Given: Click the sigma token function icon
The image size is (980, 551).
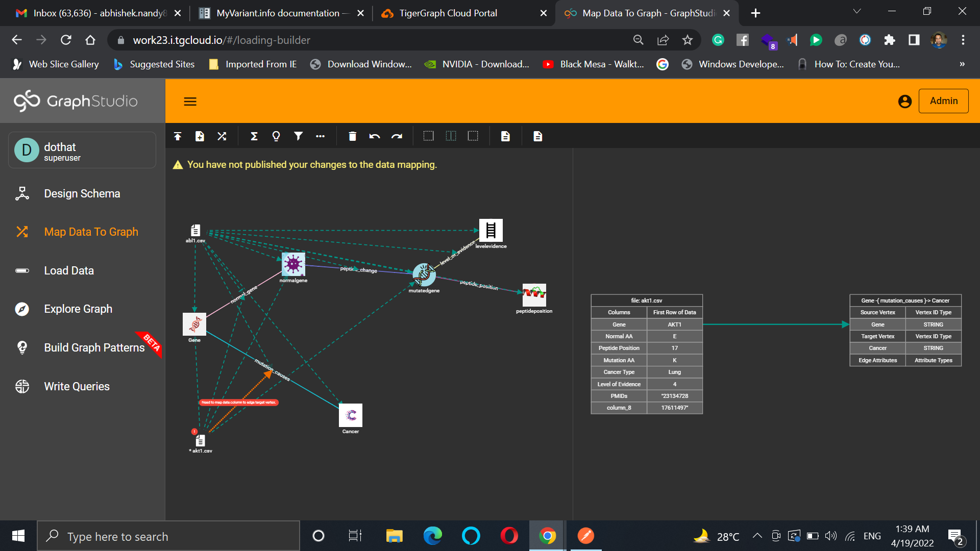Looking at the screenshot, I should pyautogui.click(x=254, y=136).
